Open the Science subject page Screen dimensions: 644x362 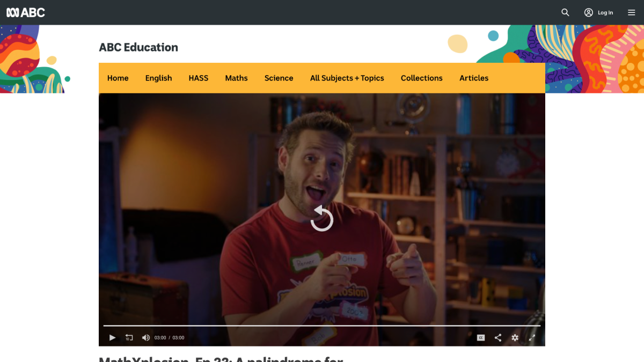tap(279, 78)
